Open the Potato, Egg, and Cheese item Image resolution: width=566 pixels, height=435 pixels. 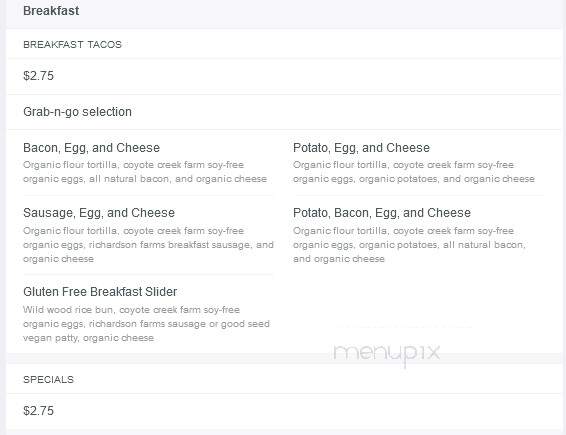(361, 148)
